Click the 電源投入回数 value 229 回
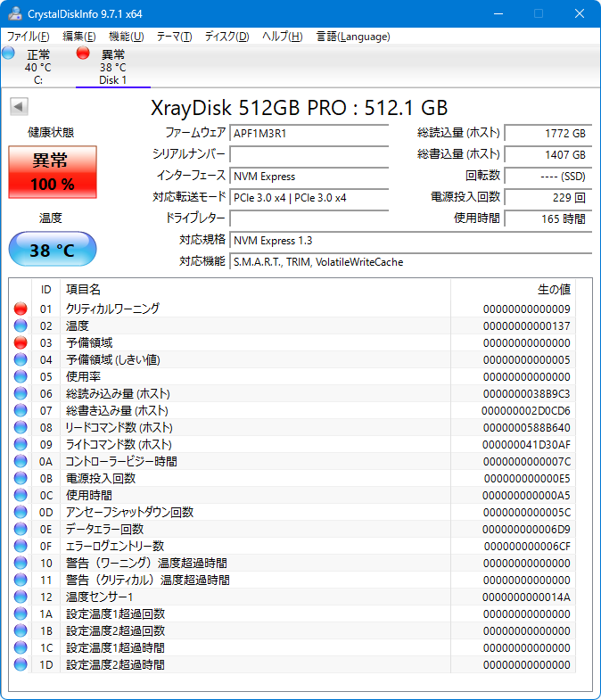The height and width of the screenshot is (700, 601). tap(548, 197)
